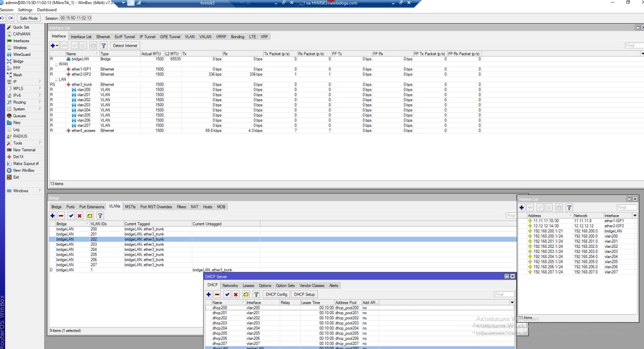Open the Wireless menu entry
Screen dimensions: 644x349
pyautogui.click(x=20, y=48)
